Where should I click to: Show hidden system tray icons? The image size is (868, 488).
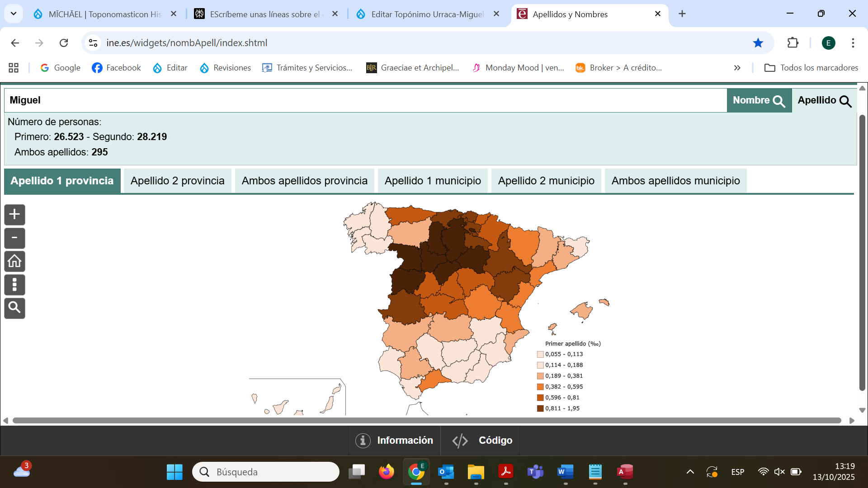tap(690, 472)
